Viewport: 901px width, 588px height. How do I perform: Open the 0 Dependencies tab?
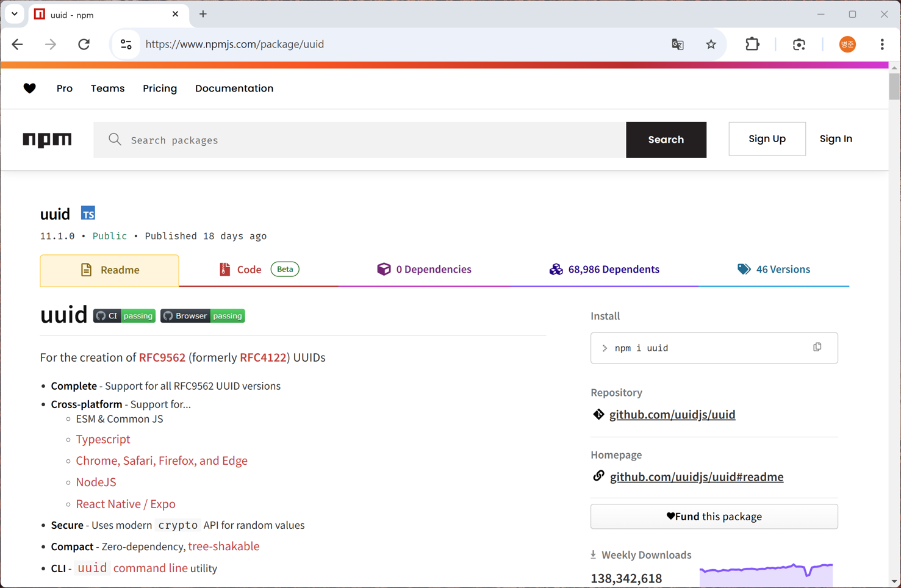(x=424, y=270)
